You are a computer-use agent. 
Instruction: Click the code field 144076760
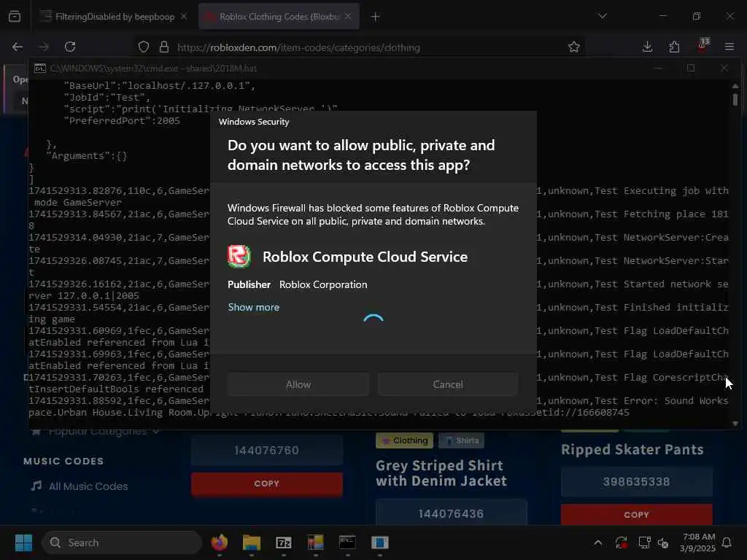pos(267,450)
